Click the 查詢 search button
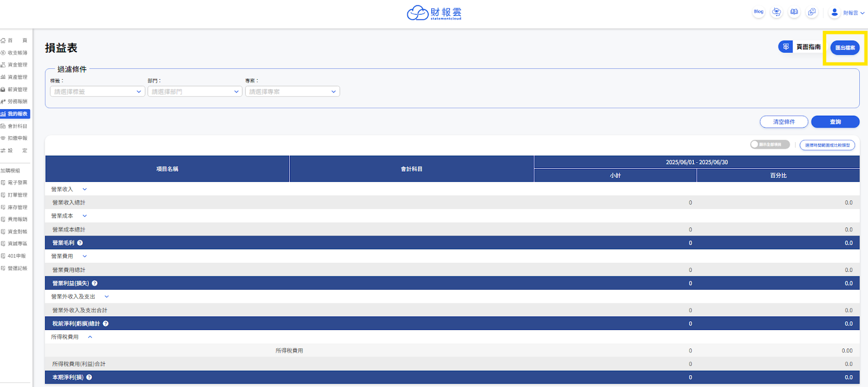This screenshot has height=387, width=868. 835,122
